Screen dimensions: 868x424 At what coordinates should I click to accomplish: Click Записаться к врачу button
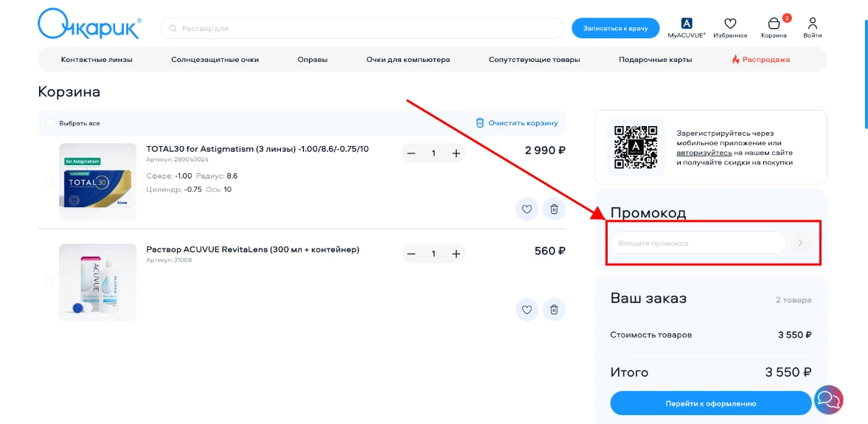(616, 28)
